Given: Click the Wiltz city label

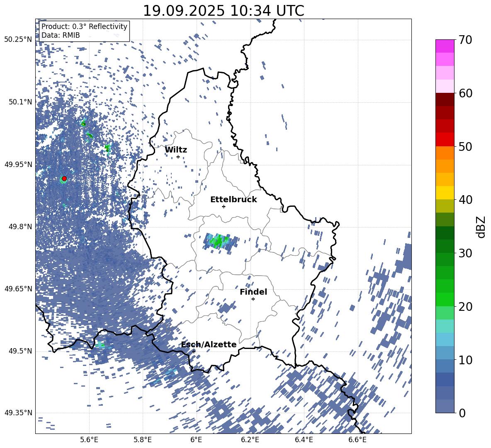Looking at the screenshot, I should pyautogui.click(x=176, y=150).
